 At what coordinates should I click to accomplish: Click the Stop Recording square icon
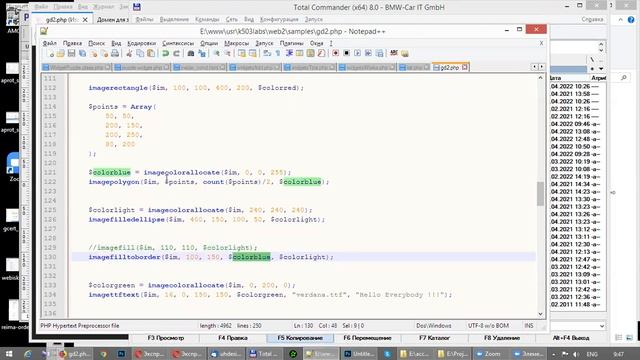pyautogui.click(x=347, y=53)
